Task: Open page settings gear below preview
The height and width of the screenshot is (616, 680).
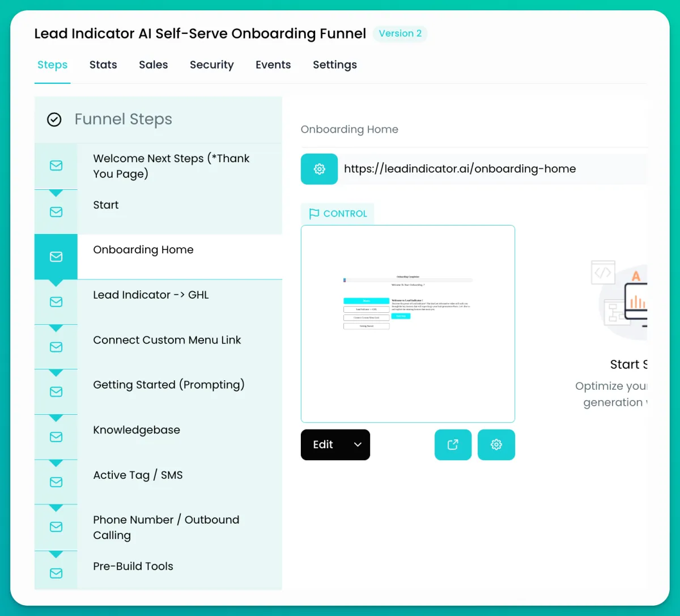Action: 496,445
